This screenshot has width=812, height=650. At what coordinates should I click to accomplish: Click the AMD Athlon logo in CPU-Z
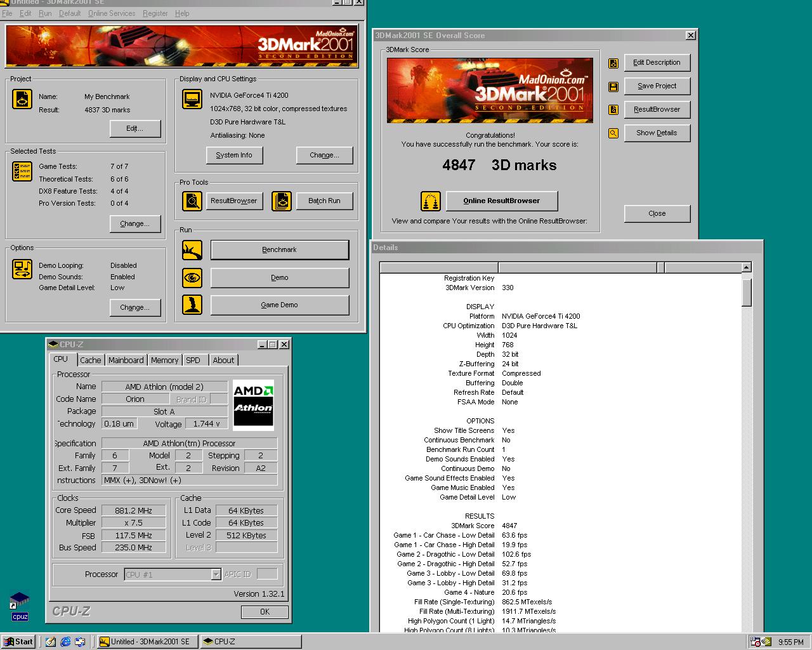pos(253,404)
